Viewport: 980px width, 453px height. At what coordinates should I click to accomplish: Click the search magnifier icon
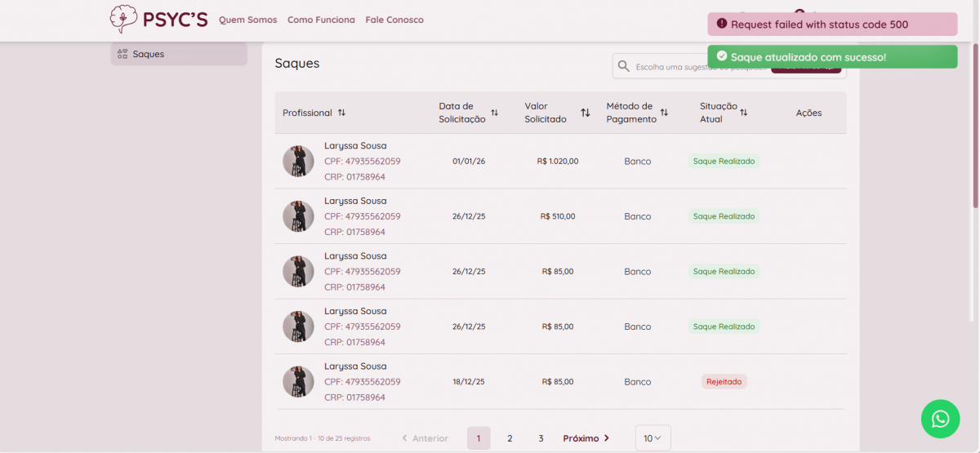(x=624, y=66)
